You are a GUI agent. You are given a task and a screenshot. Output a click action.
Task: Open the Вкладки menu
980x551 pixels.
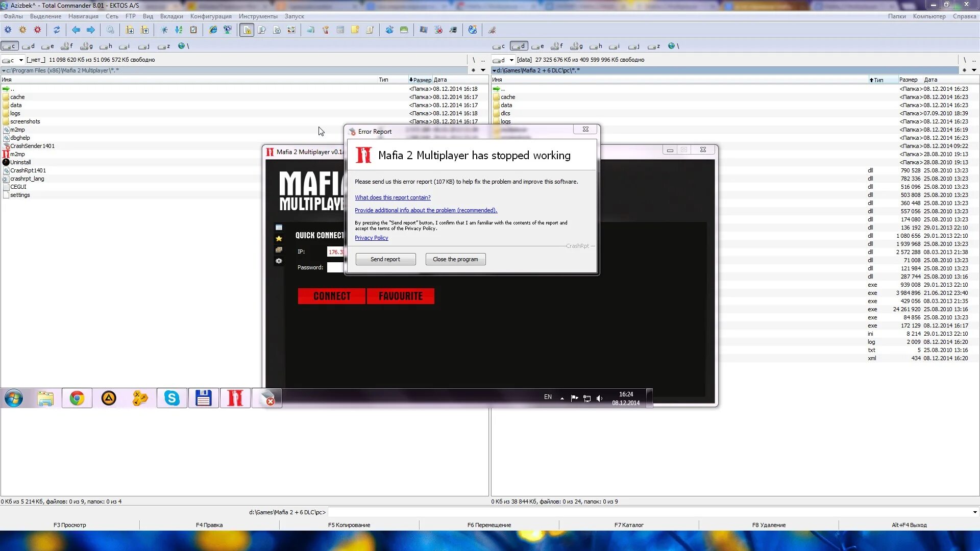[171, 16]
